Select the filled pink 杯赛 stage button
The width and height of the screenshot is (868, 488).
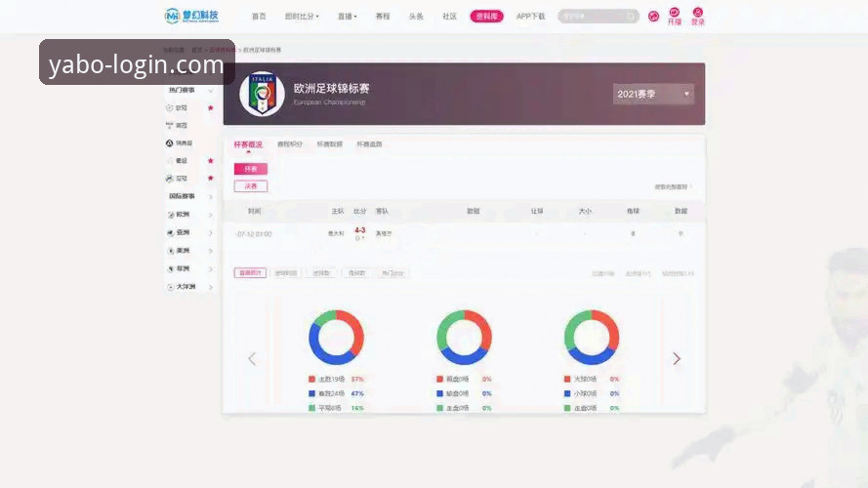(251, 169)
